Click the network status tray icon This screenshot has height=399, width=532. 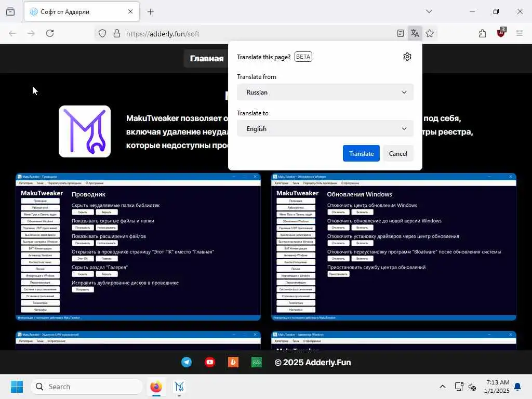[459, 387]
